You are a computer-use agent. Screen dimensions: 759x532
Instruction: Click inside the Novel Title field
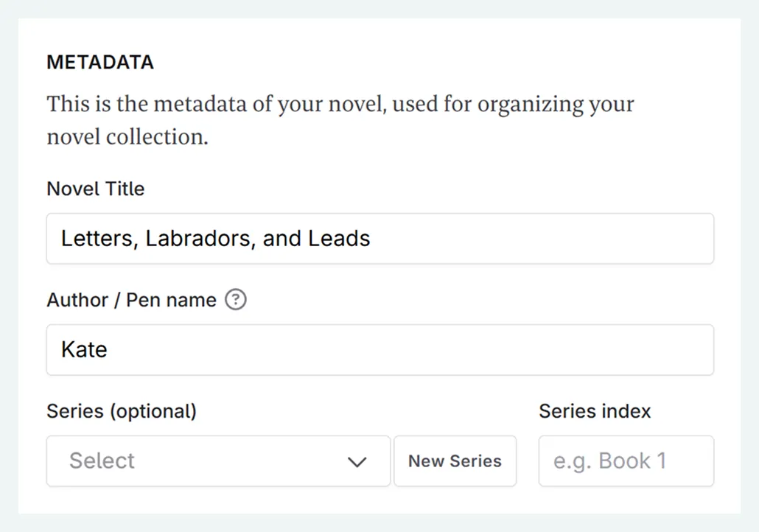pyautogui.click(x=380, y=238)
